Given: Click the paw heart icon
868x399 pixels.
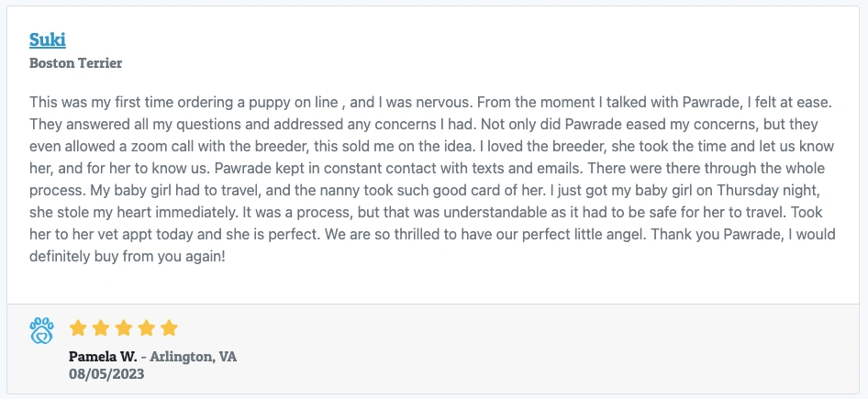Looking at the screenshot, I should pyautogui.click(x=42, y=330).
